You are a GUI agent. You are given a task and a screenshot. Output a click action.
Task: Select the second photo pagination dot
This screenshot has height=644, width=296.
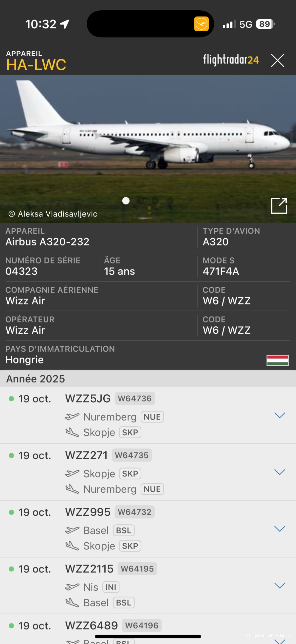point(141,201)
